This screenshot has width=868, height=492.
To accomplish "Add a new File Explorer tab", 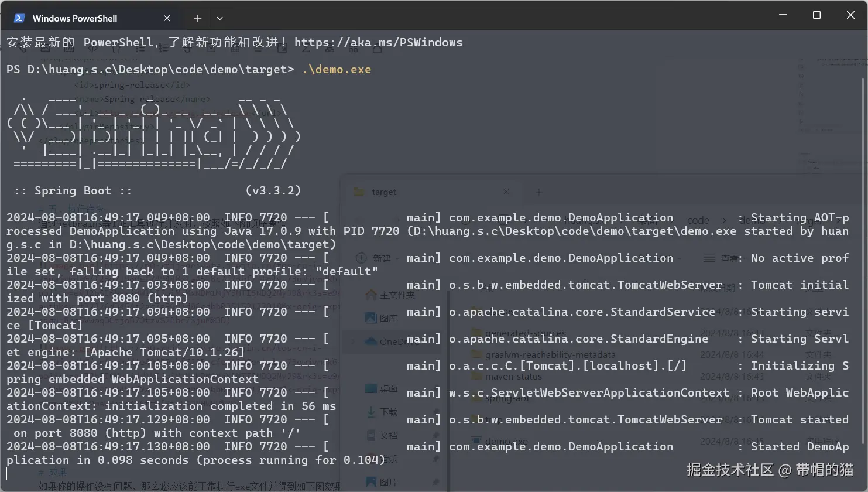I will tap(539, 192).
